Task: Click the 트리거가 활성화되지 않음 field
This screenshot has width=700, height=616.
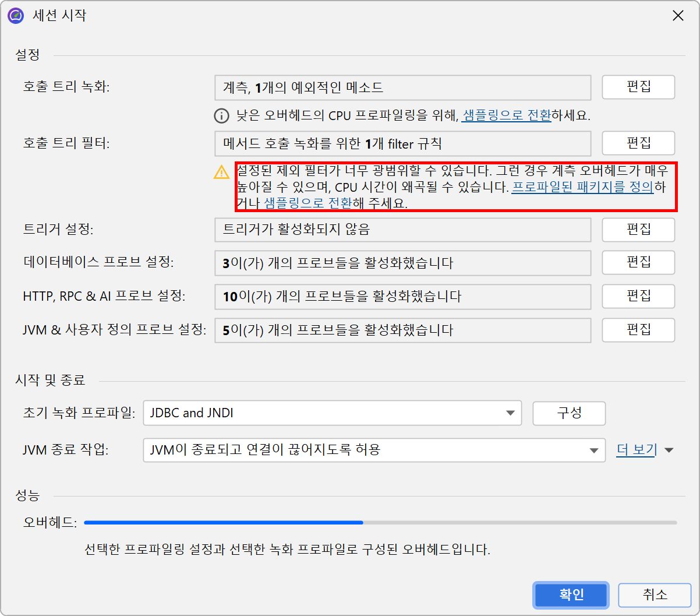Action: click(x=402, y=230)
